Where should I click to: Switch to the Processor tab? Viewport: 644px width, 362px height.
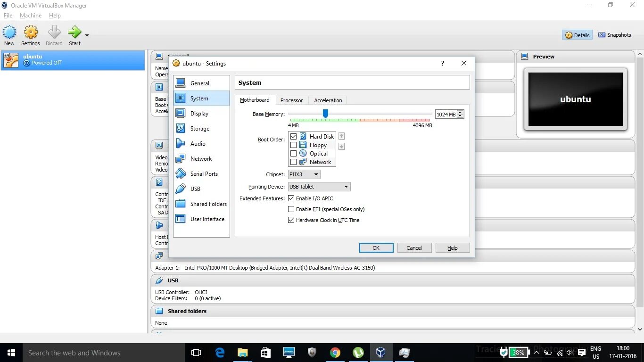(291, 100)
